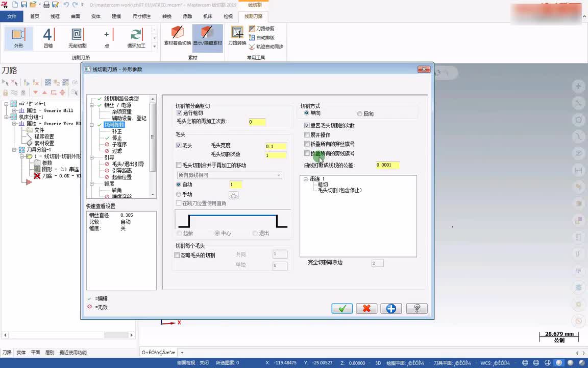Open the 刀路转换 toolpath transform tool
588x368 pixels.
click(x=237, y=36)
